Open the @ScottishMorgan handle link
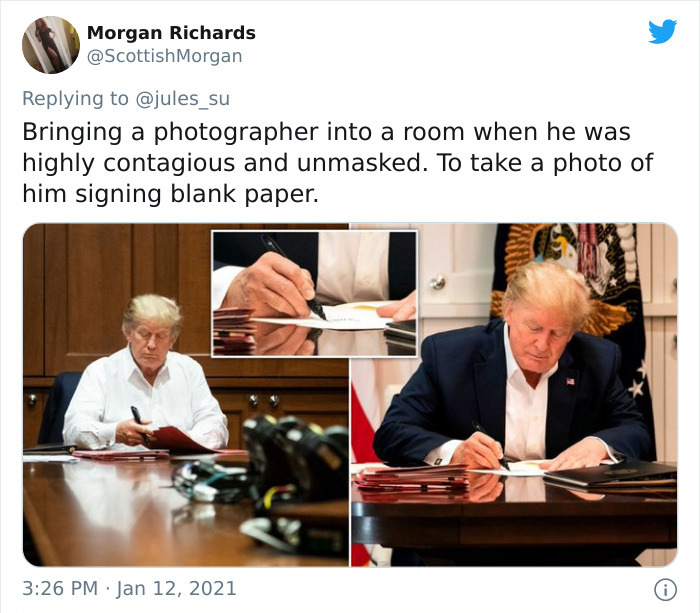 point(164,56)
